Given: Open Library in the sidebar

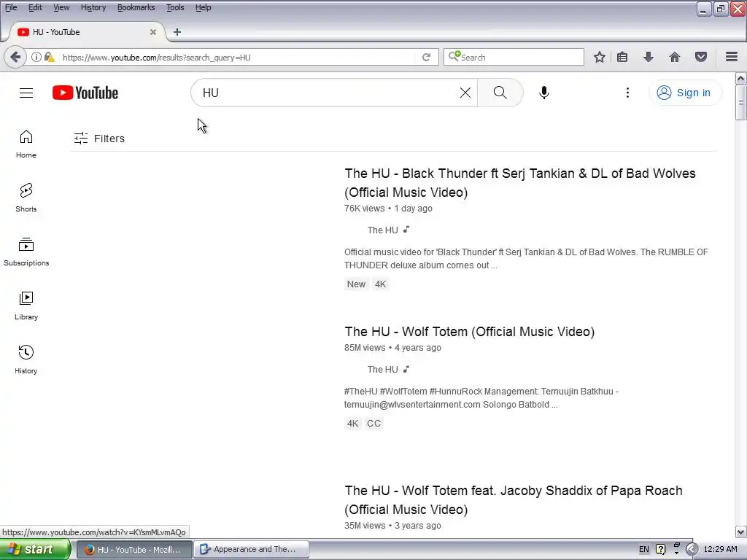Looking at the screenshot, I should tap(26, 306).
